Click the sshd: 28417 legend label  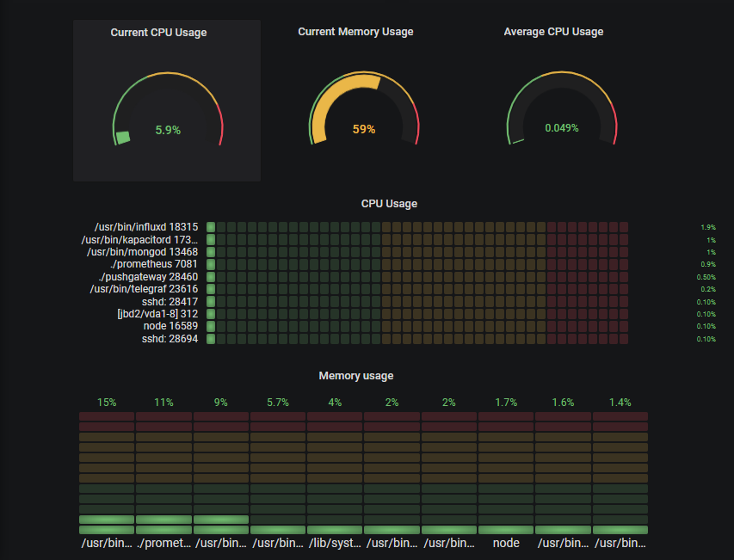170,301
